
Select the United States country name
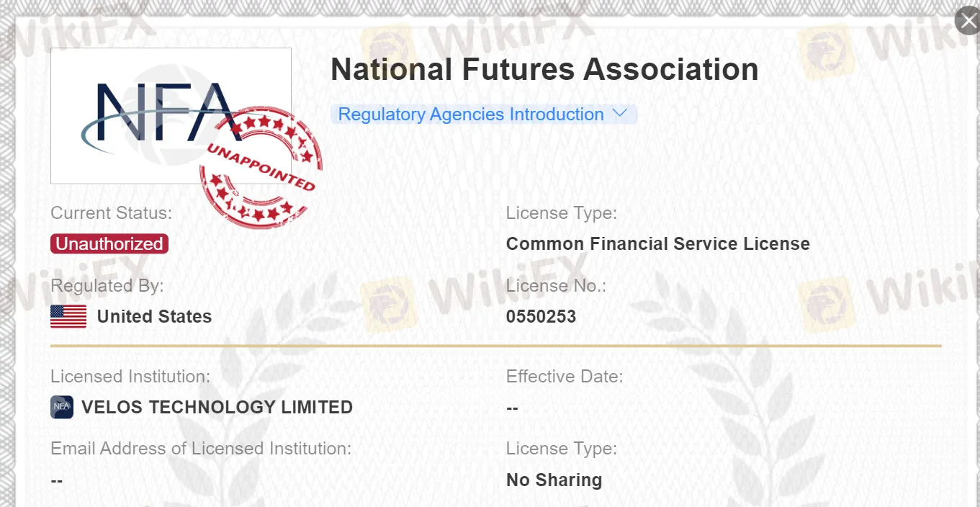pos(154,317)
